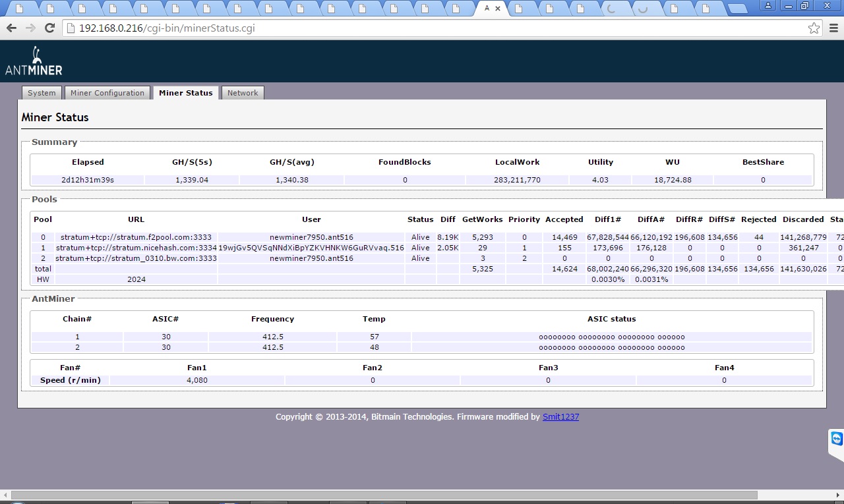Click the Antminer logo

(34, 61)
